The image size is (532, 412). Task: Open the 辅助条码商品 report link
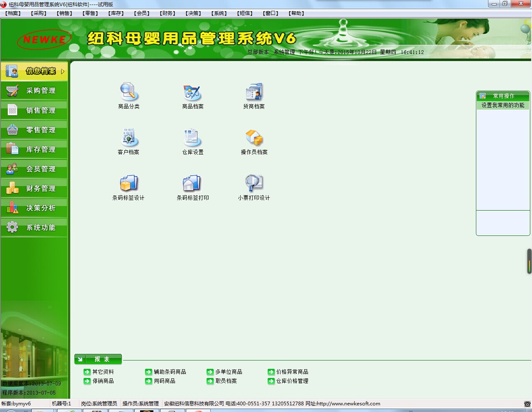pos(170,372)
